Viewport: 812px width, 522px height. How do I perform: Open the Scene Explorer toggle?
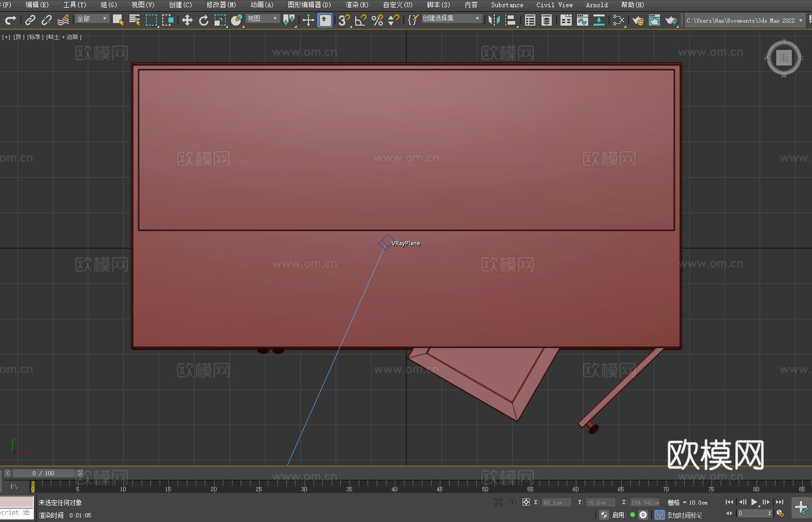coord(530,20)
